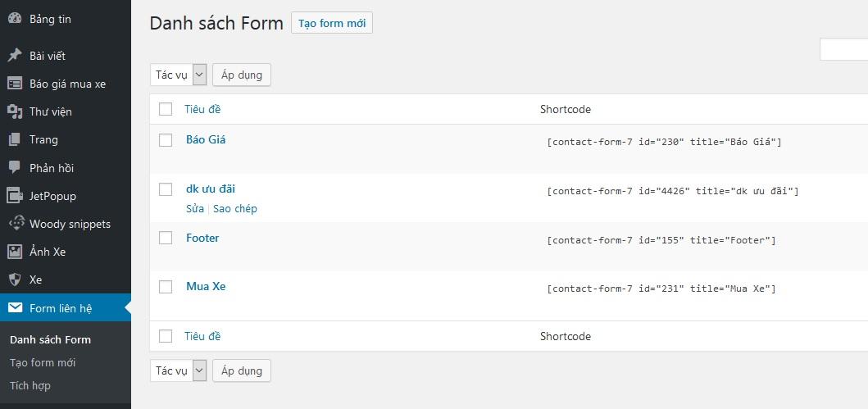Viewport: 868px width, 409px height.
Task: Select all forms via header checkbox
Action: click(166, 109)
